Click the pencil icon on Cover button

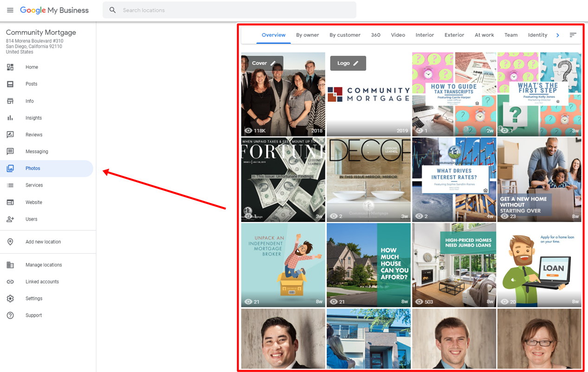pyautogui.click(x=273, y=63)
